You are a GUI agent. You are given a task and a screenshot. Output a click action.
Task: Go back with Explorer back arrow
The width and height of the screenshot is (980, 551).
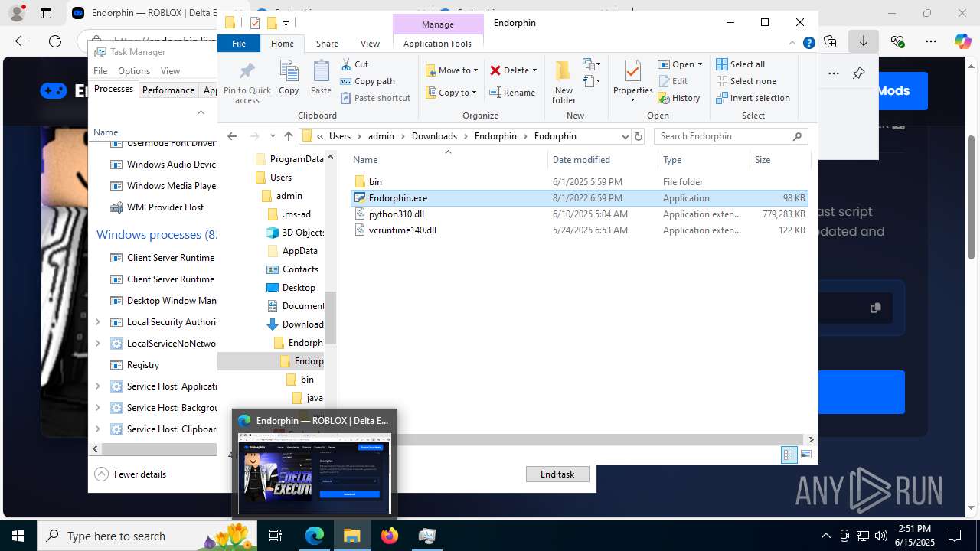pos(232,136)
